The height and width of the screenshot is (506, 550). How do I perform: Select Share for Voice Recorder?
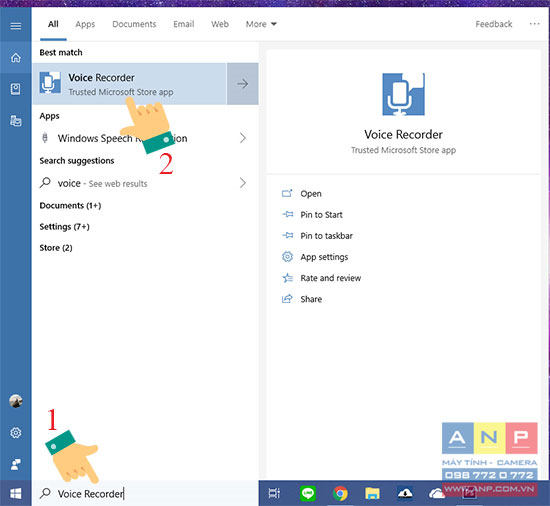tap(311, 299)
